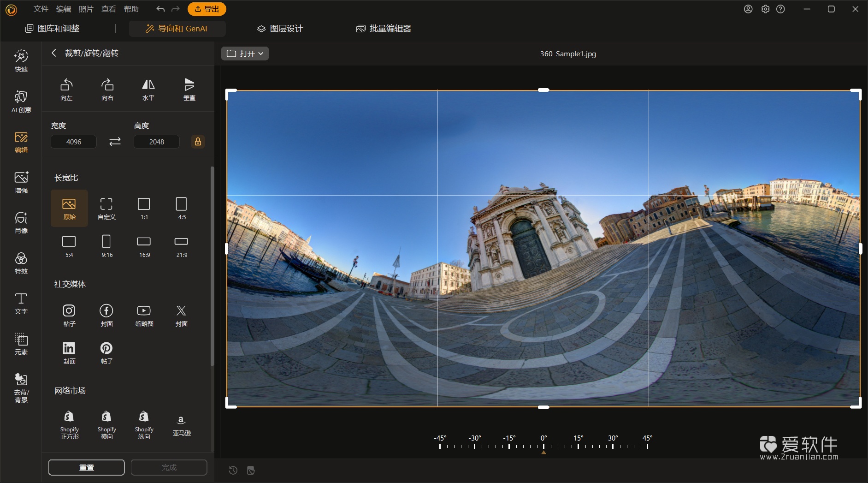Image resolution: width=868 pixels, height=483 pixels.
Task: Open the 打开 dropdown
Action: [245, 54]
